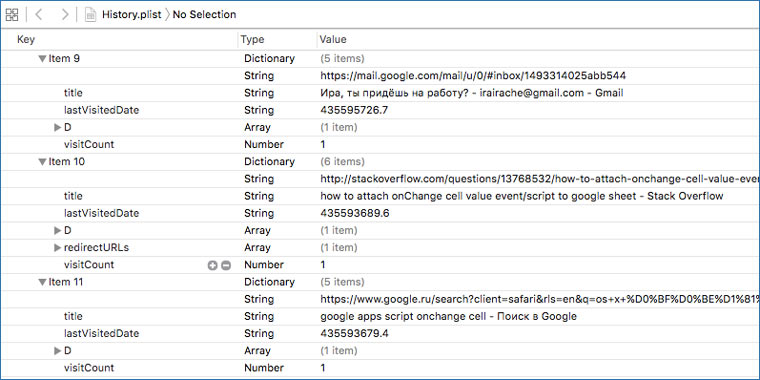The width and height of the screenshot is (760, 380).
Task: Expand the D array under Item 10
Action: click(x=58, y=231)
